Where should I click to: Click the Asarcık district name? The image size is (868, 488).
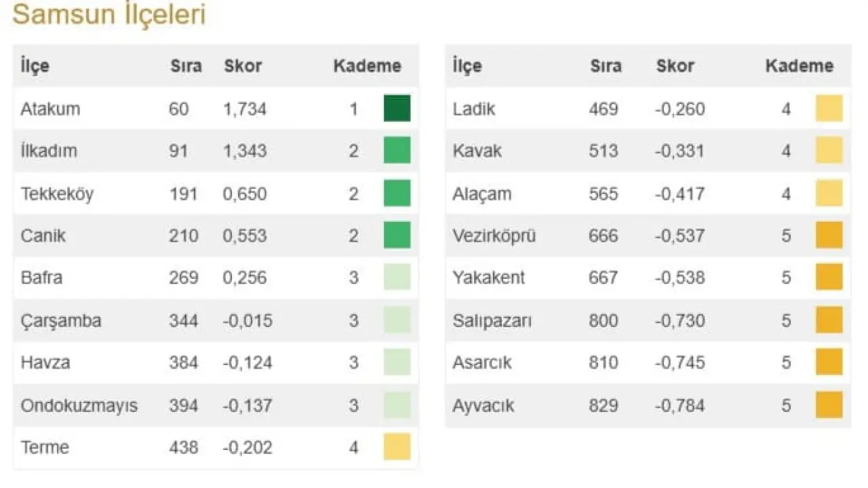[x=482, y=362]
